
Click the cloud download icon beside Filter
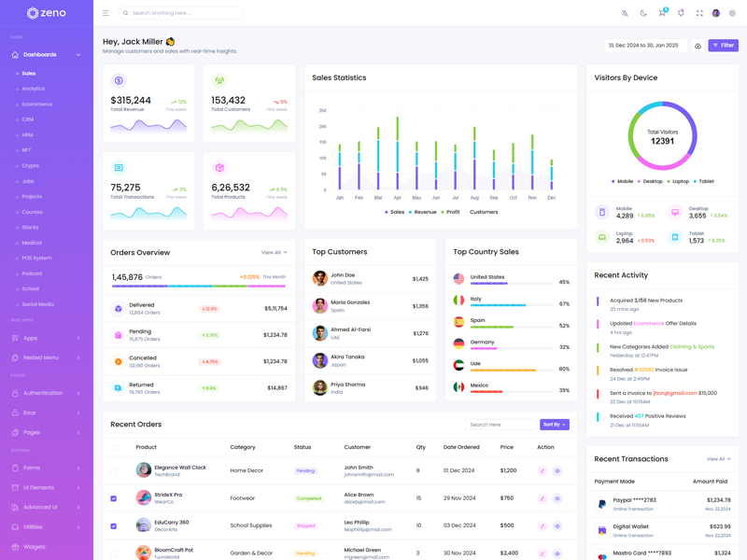click(698, 46)
